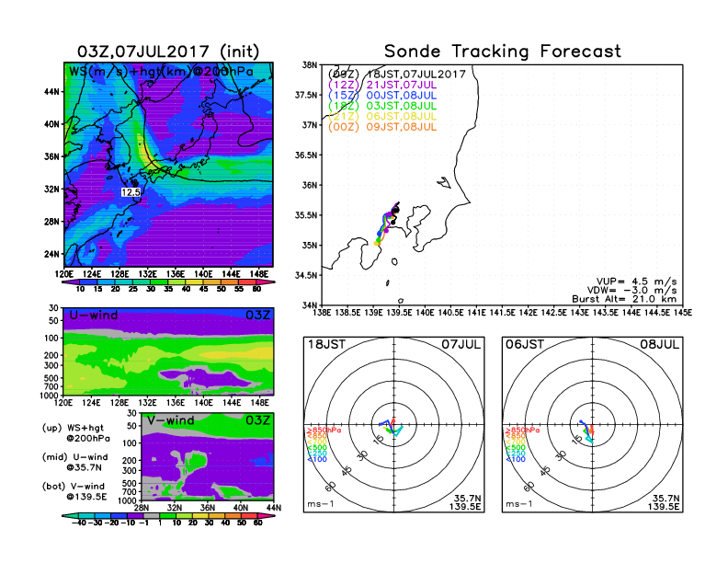Click the "06JST" hodograph time label
Screen dimensions: 728x563
click(525, 345)
